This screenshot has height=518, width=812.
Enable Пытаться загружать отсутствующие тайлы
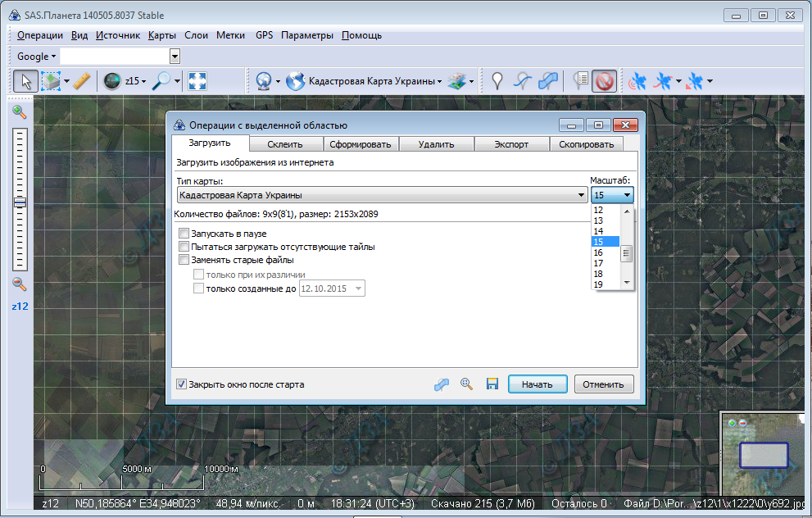click(184, 246)
